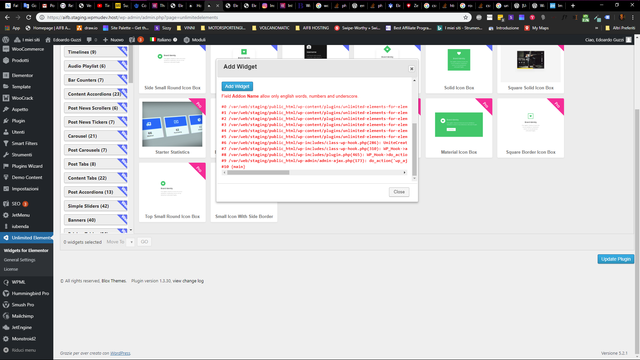Open WooCommerce in the admin sidebar
The width and height of the screenshot is (640, 360).
coord(27,49)
